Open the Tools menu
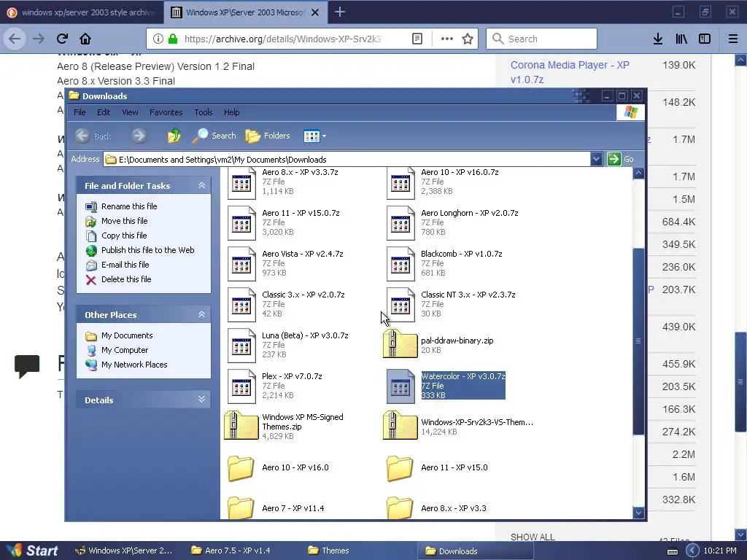747x560 pixels. [x=203, y=112]
